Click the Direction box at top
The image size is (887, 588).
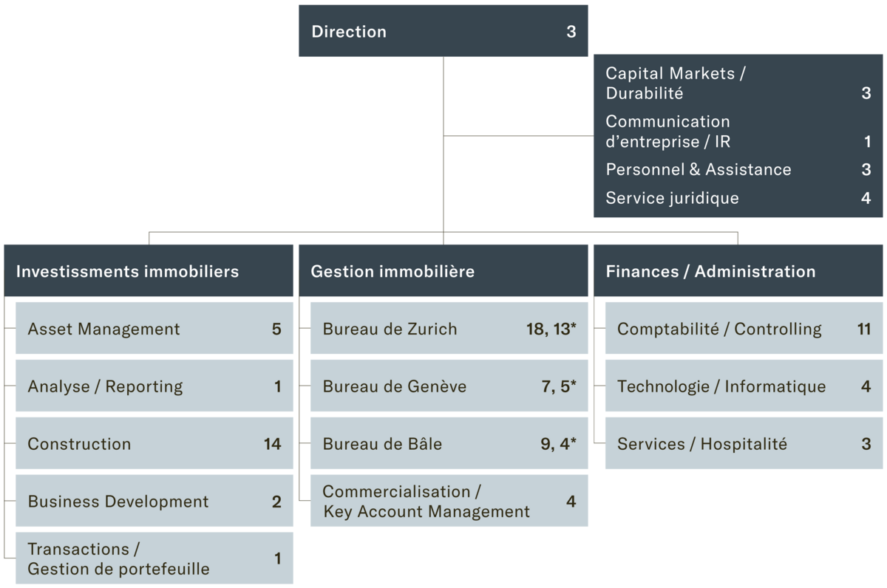pos(443,32)
